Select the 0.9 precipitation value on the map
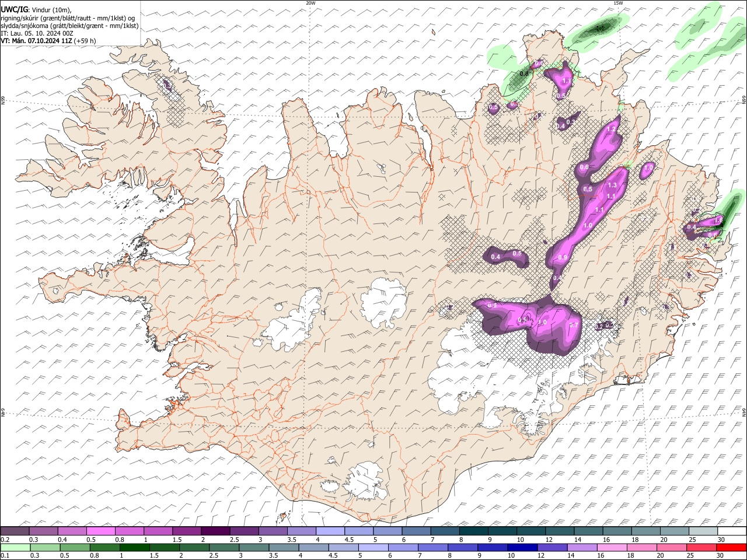The height and width of the screenshot is (560, 747). tap(563, 258)
